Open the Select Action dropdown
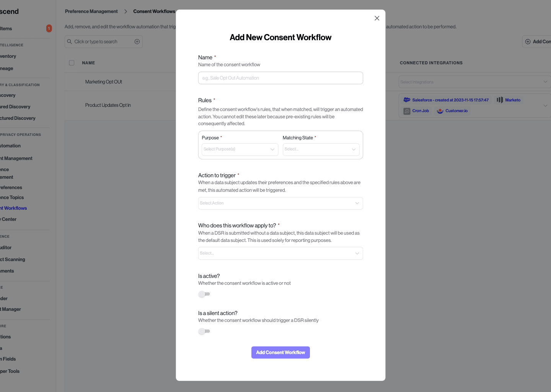This screenshot has width=551, height=392. point(280,203)
